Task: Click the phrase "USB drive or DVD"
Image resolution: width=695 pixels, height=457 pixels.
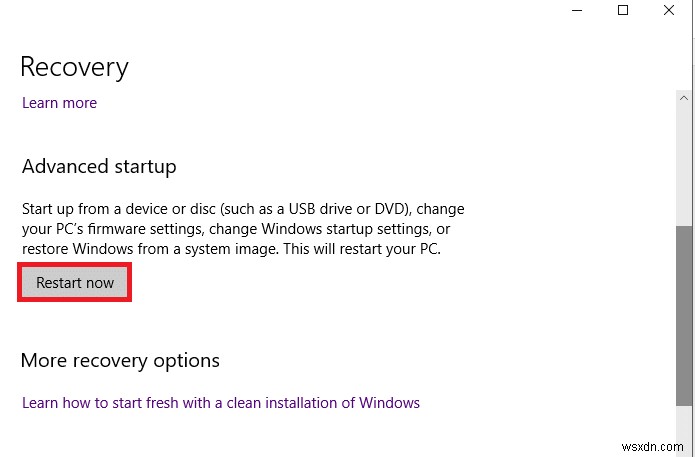Action: [341, 210]
